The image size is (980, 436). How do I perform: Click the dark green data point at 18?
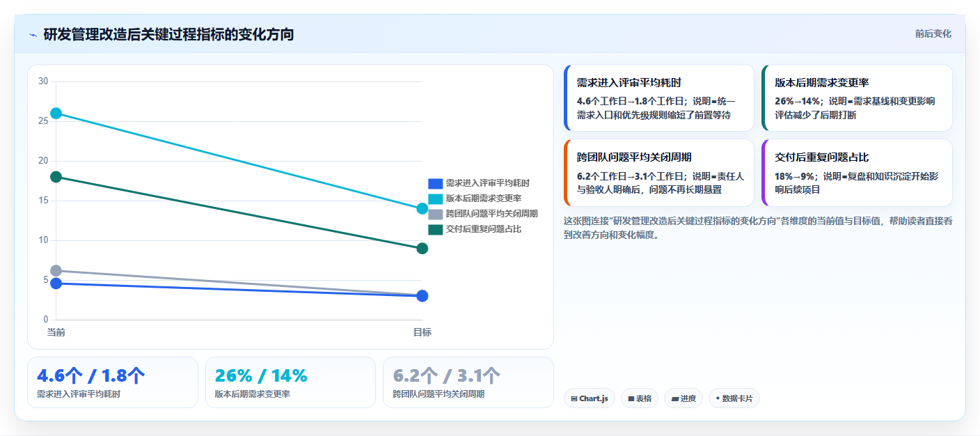(x=56, y=177)
